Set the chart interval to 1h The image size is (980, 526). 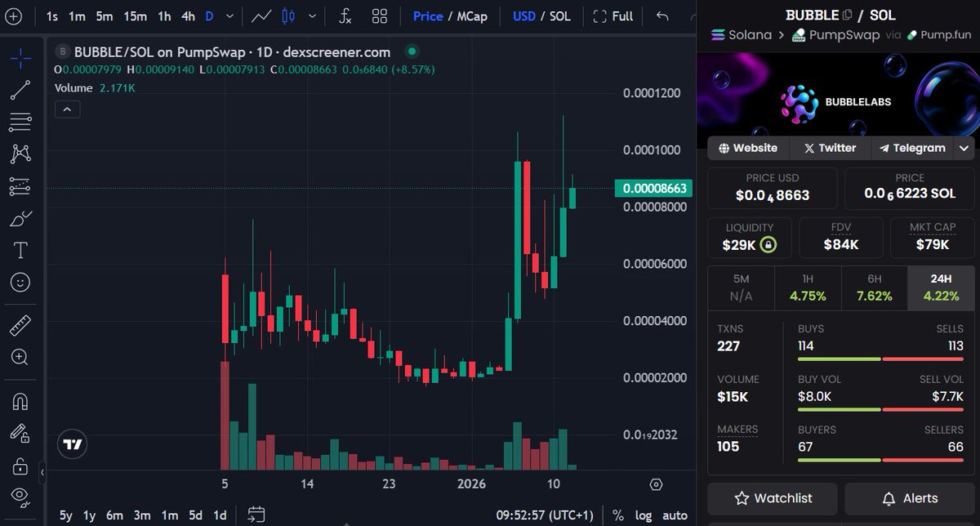[164, 16]
